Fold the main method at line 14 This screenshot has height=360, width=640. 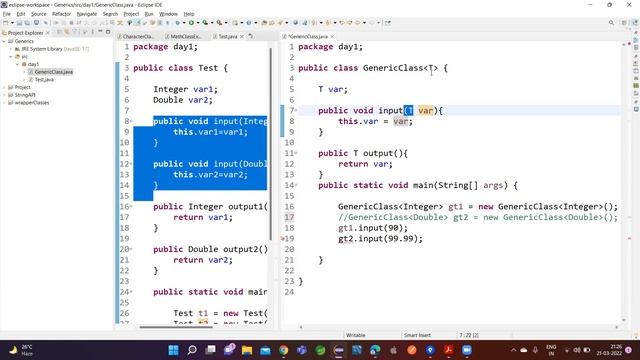296,185
